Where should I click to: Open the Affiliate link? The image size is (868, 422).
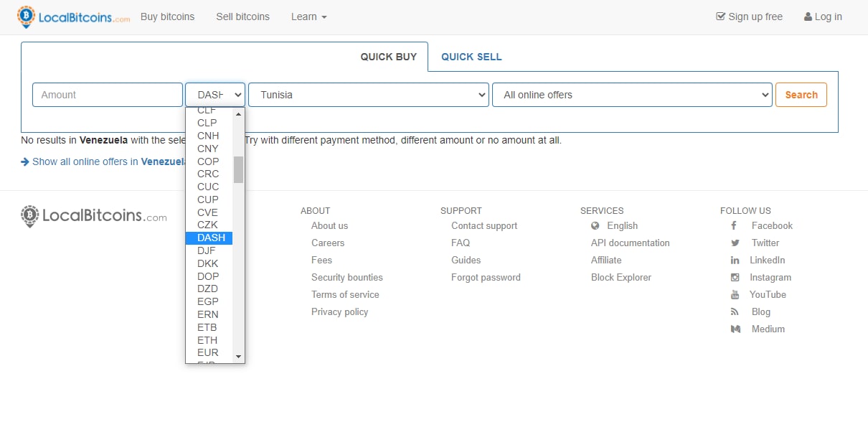tap(606, 260)
